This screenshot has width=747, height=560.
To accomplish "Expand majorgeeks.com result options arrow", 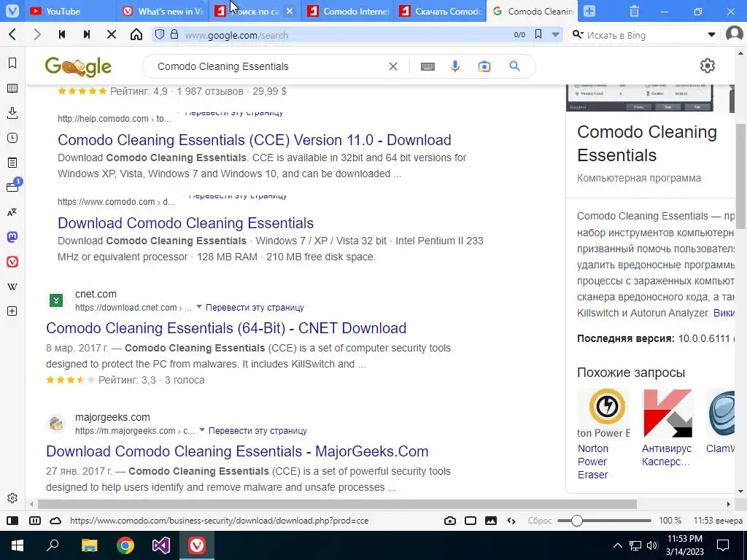I will [x=201, y=429].
